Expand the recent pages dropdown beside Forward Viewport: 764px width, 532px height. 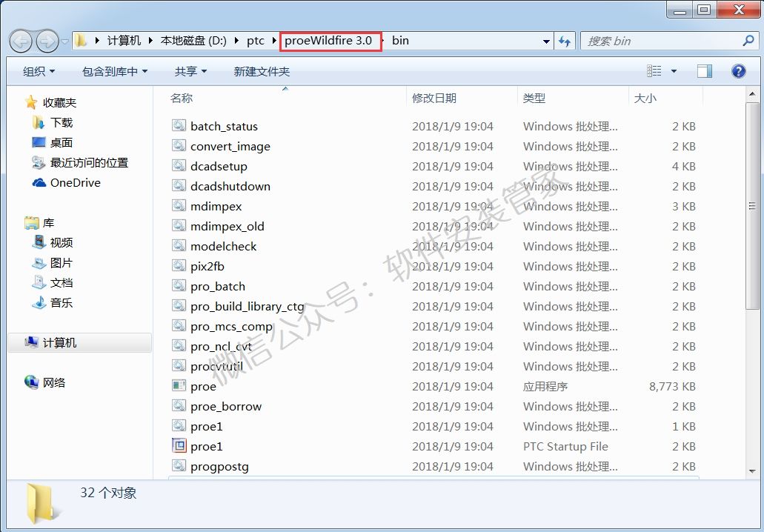pos(64,41)
